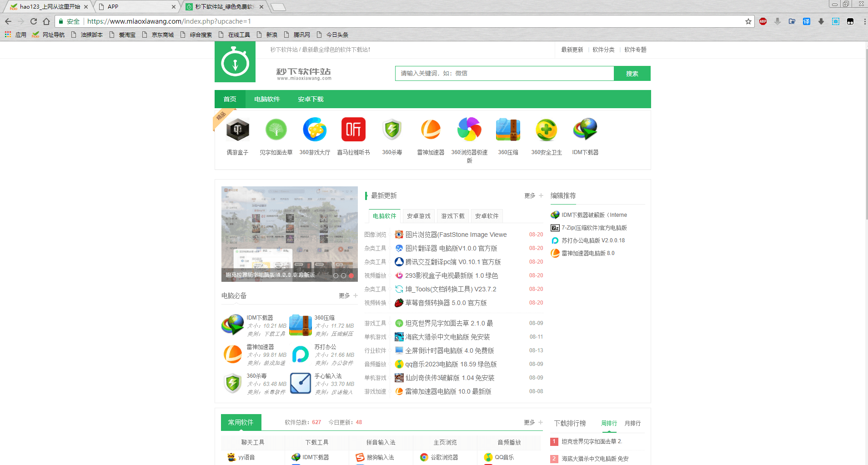Image resolution: width=868 pixels, height=465 pixels.
Task: Open the 应用 apps bookmark icon
Action: tap(8, 35)
